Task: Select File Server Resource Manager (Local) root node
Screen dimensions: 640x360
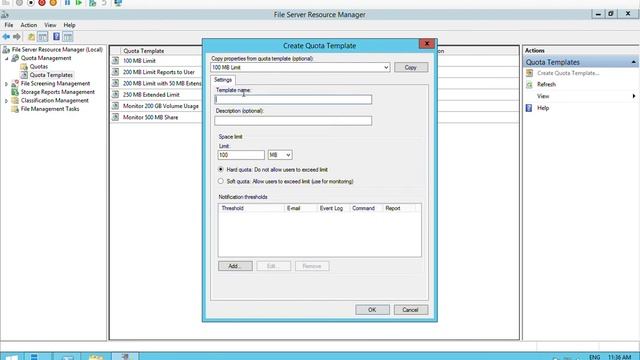Action: tap(57, 49)
